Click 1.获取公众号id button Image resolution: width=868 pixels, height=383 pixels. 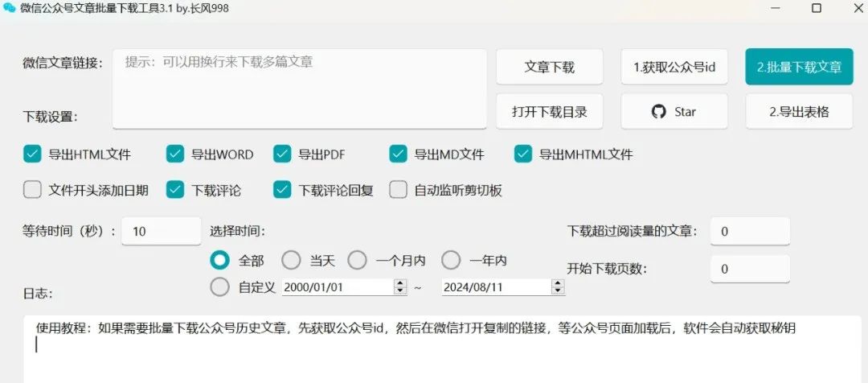tap(674, 67)
